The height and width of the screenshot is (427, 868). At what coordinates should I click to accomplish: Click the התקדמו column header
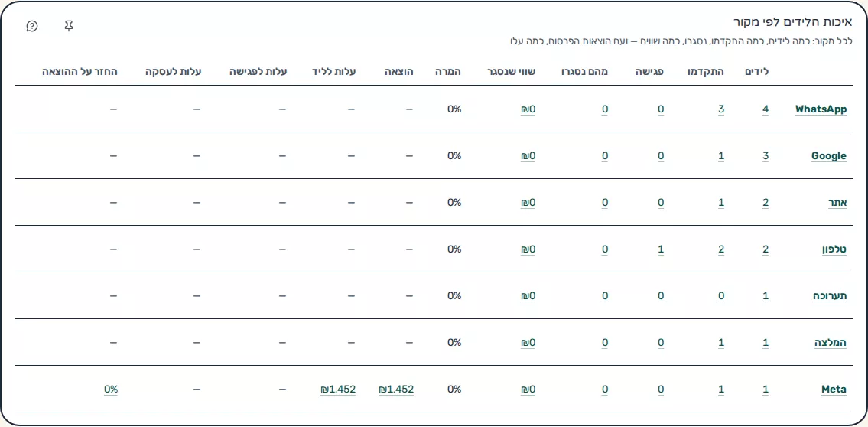coord(706,72)
